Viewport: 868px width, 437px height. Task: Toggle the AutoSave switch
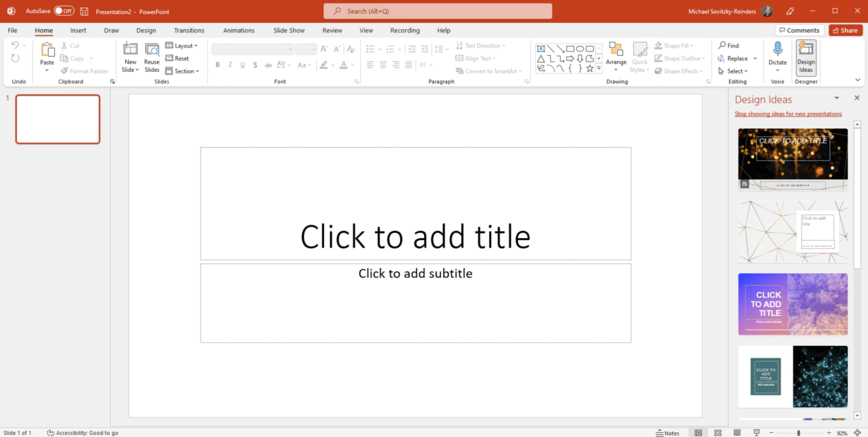click(x=64, y=11)
